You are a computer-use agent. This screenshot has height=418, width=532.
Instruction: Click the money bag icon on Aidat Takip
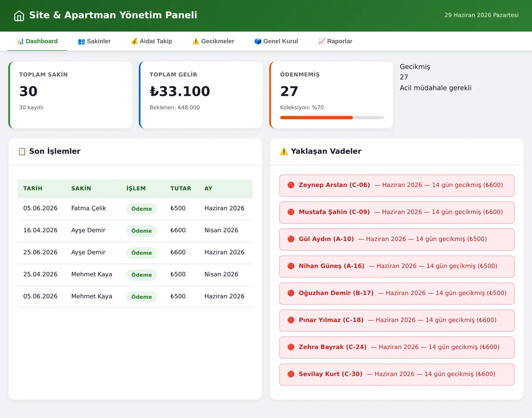(134, 41)
